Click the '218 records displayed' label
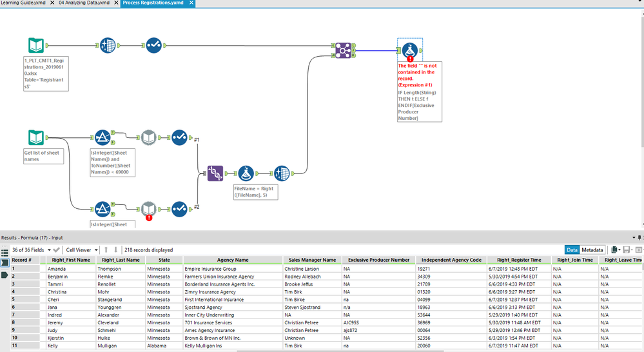 pyautogui.click(x=149, y=249)
